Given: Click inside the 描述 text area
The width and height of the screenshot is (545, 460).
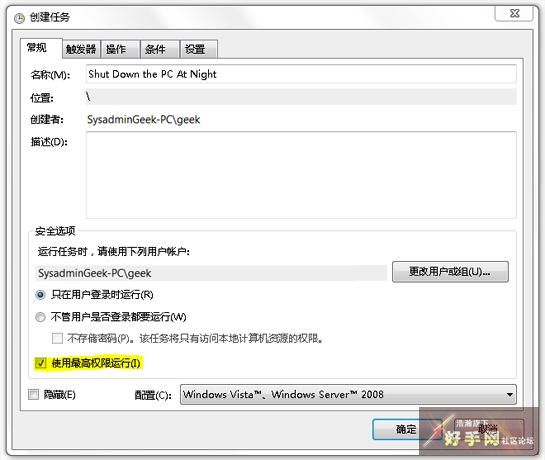Looking at the screenshot, I should pos(301,175).
